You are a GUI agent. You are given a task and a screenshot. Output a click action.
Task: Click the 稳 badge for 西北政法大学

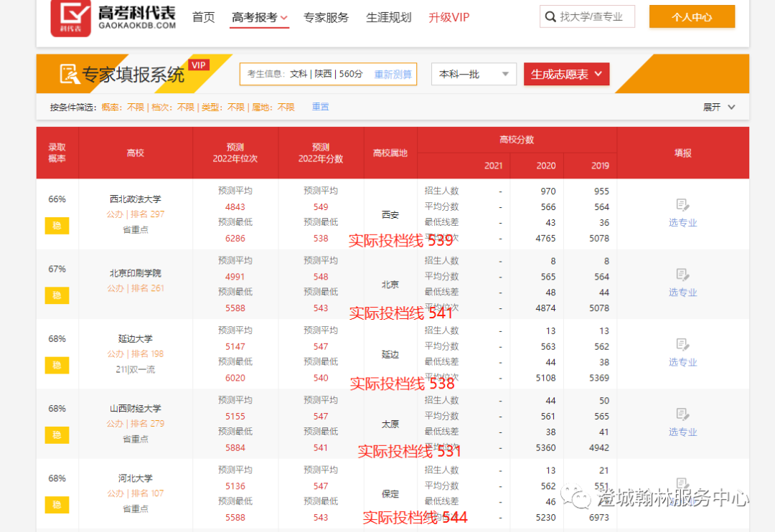pos(57,226)
